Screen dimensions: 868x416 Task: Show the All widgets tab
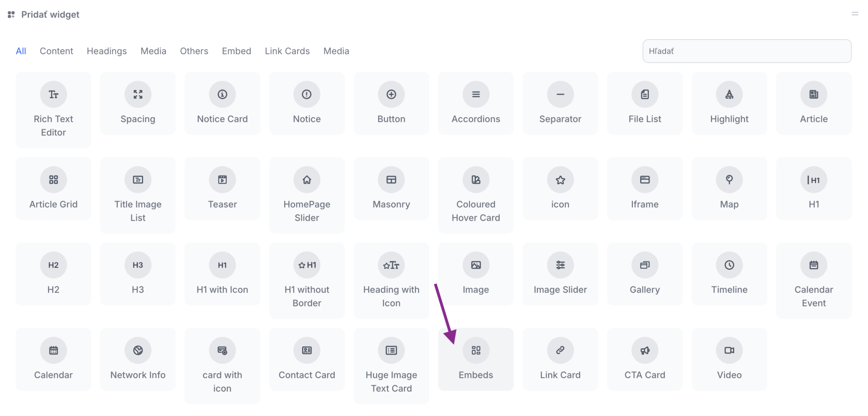(x=21, y=51)
